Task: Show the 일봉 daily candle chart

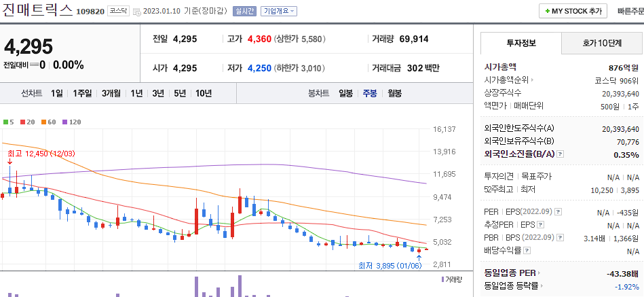Action: point(345,93)
